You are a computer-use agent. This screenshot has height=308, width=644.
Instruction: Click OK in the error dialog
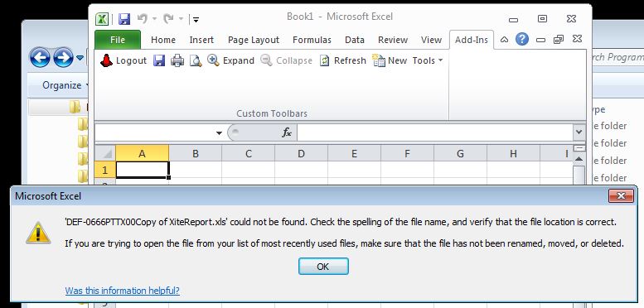pyautogui.click(x=323, y=266)
